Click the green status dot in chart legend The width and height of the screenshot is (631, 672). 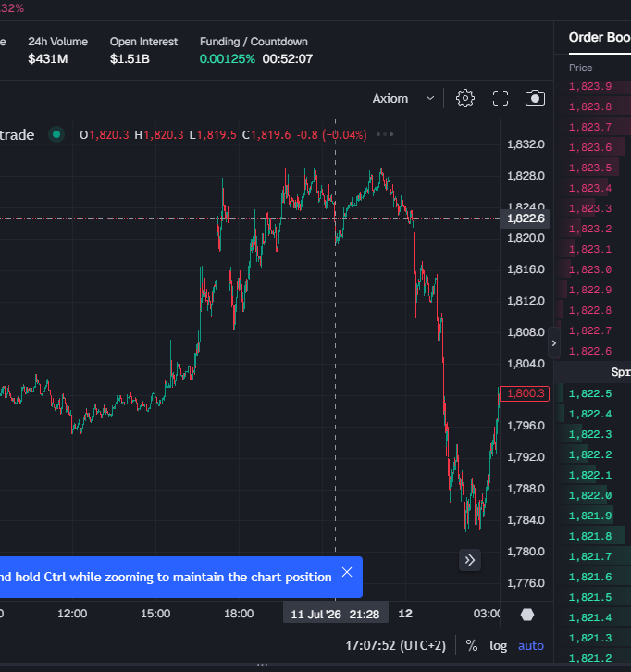click(56, 134)
